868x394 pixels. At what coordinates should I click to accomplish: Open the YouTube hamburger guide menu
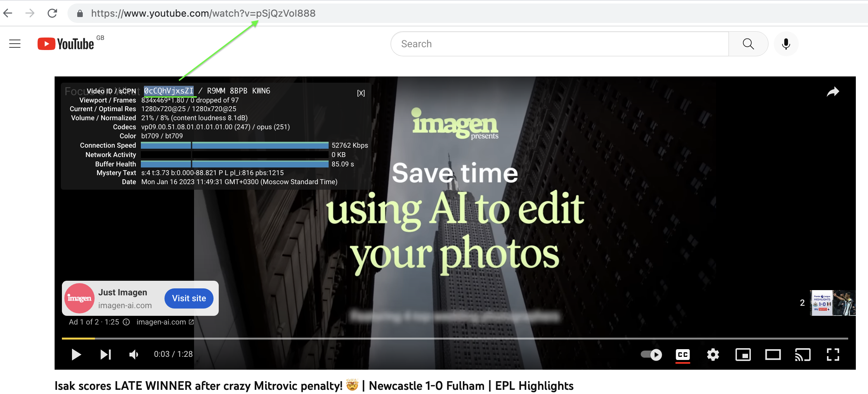point(15,44)
